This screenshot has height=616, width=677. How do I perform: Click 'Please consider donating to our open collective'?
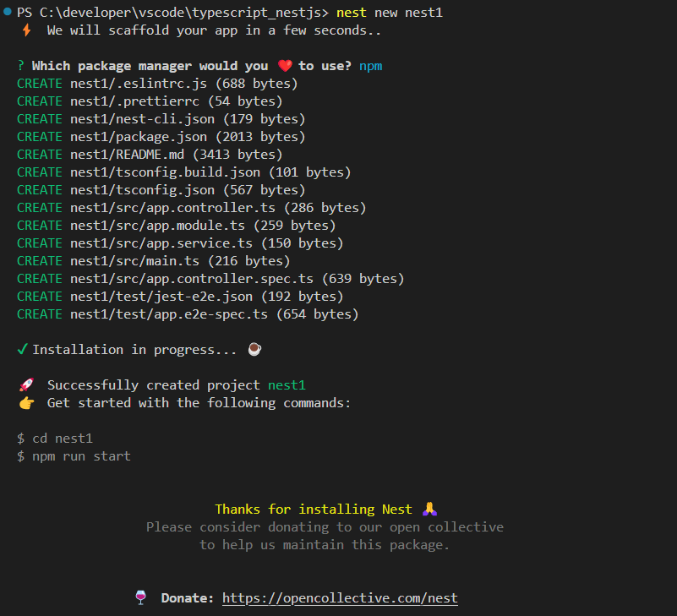[x=325, y=527]
